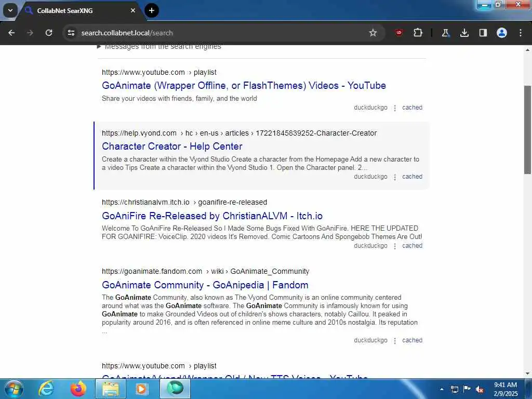Screen dimensions: 532x399
Task: Open Chrome Labs flask icon
Action: coord(445,33)
